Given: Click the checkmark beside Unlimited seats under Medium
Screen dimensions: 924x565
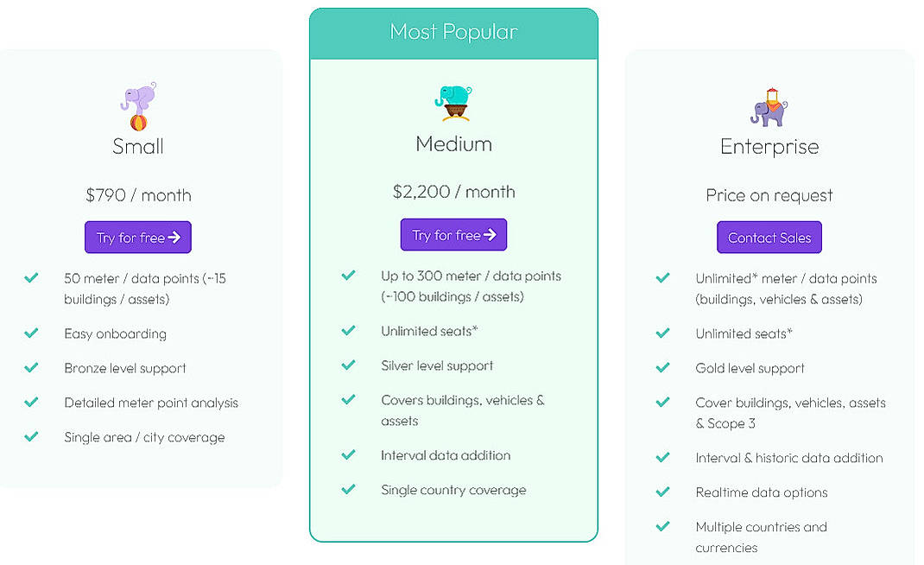Looking at the screenshot, I should (x=348, y=331).
